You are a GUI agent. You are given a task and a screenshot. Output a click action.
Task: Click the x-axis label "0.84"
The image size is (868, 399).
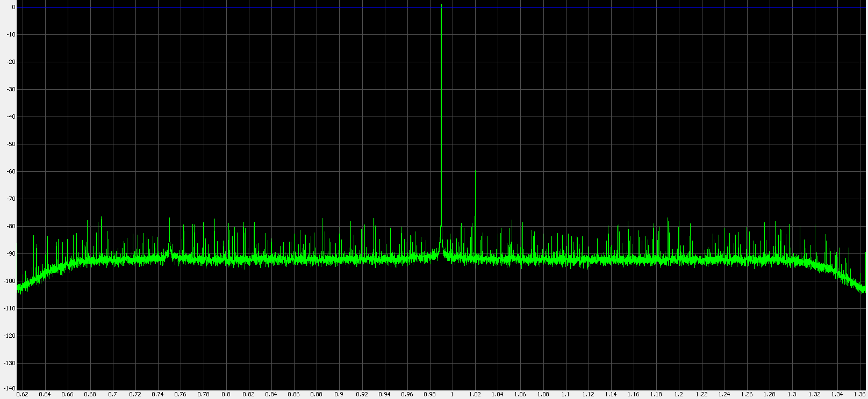pos(271,395)
